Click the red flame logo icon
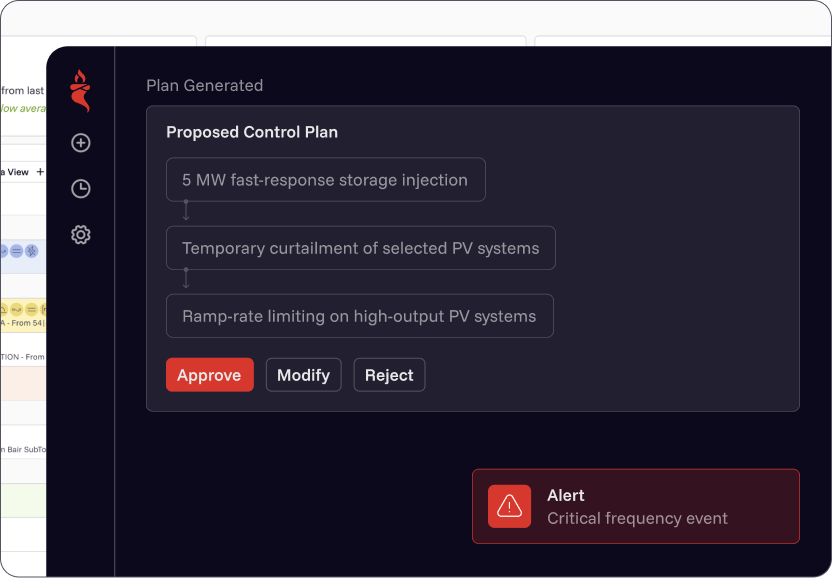The width and height of the screenshot is (832, 578). (x=80, y=91)
